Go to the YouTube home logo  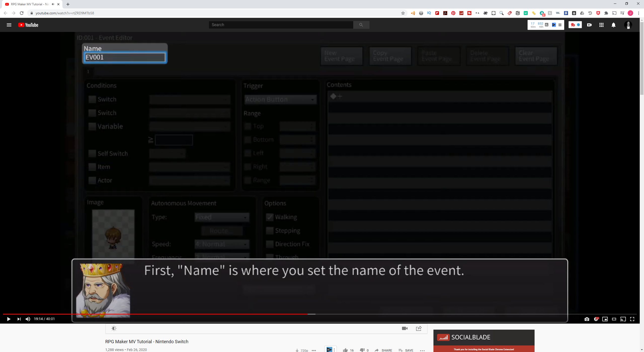28,25
